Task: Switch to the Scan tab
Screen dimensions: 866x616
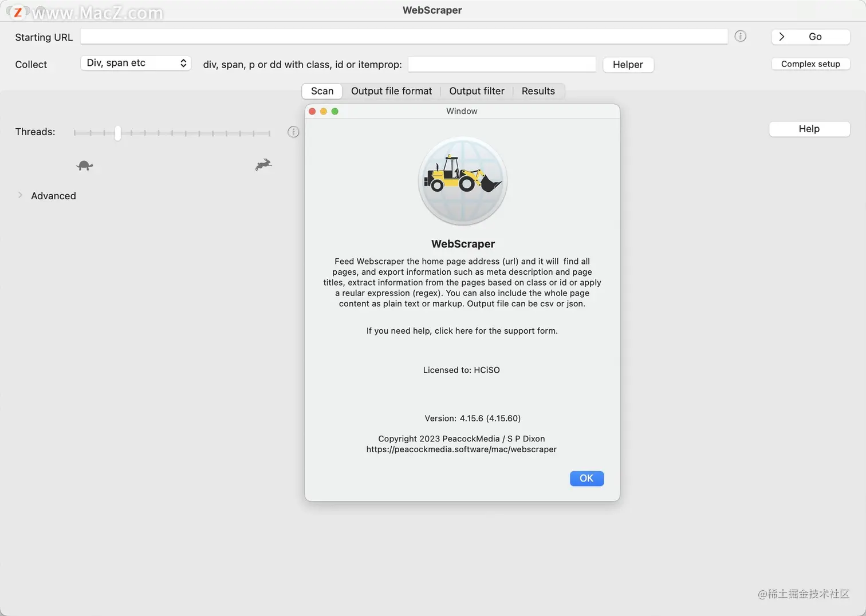Action: pyautogui.click(x=322, y=91)
